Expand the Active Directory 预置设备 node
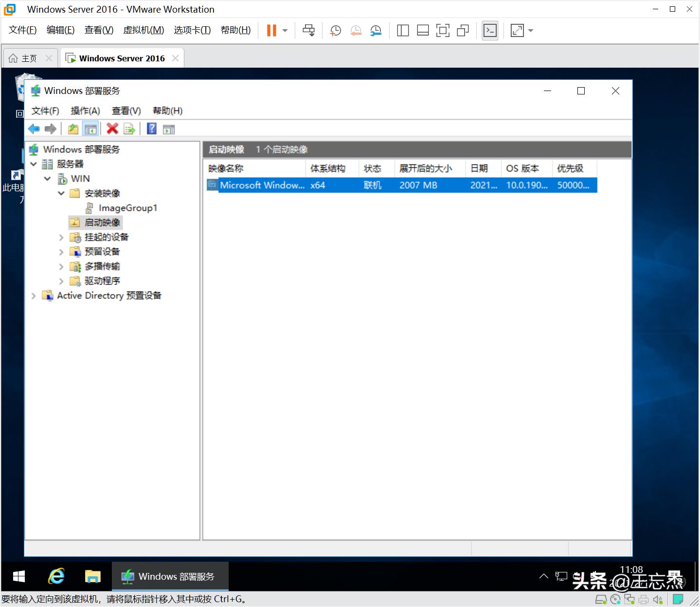 coord(33,295)
